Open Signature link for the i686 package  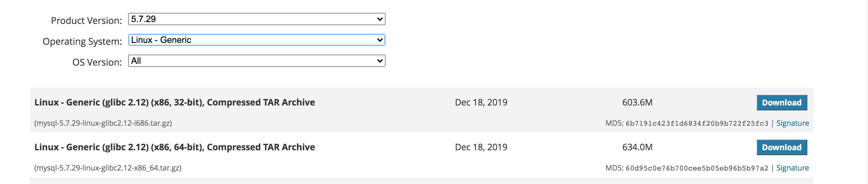793,123
